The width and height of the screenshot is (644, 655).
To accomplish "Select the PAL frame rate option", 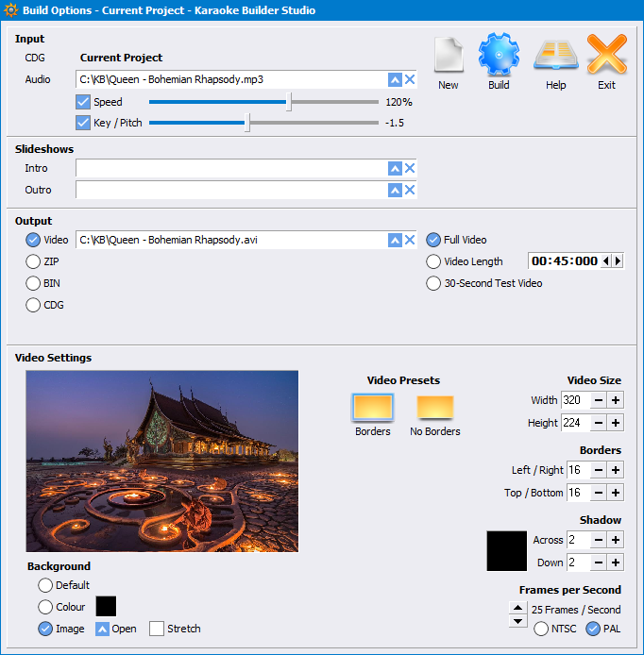I will (593, 629).
